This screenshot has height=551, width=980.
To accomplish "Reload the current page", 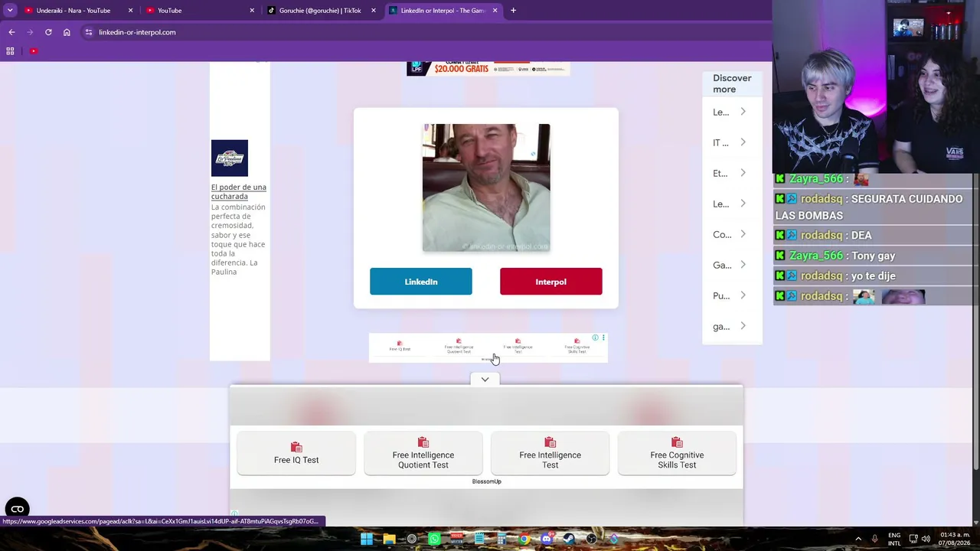I will tap(48, 32).
